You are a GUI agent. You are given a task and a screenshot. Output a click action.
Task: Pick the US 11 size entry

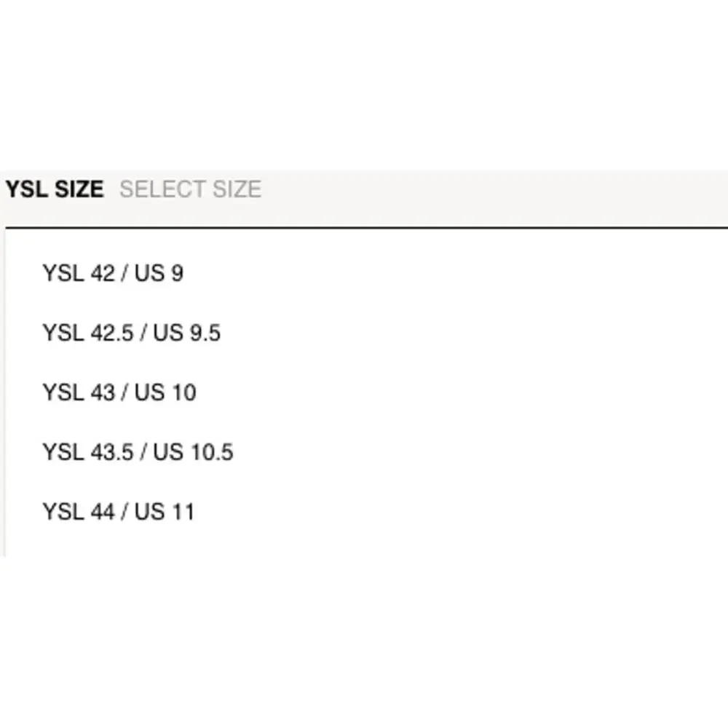119,513
